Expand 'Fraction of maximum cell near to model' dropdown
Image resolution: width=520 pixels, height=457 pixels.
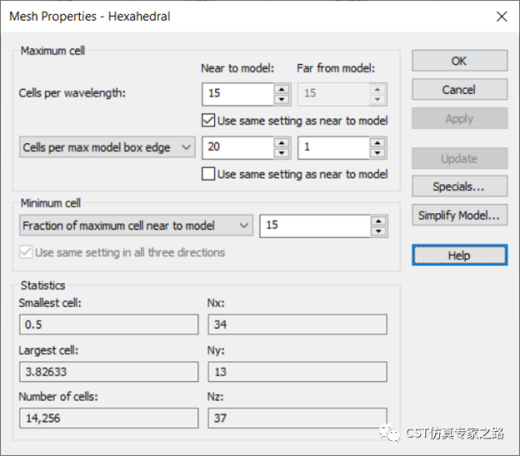point(136,226)
